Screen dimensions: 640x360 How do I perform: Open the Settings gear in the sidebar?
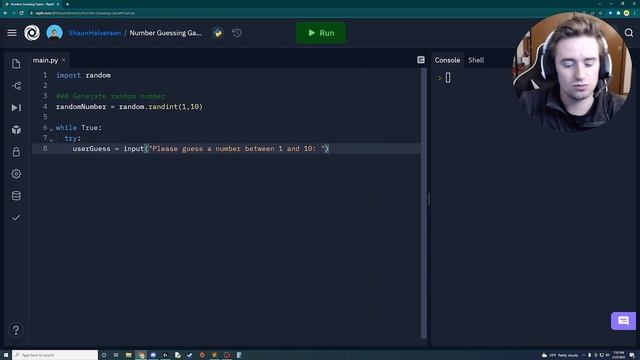16,174
